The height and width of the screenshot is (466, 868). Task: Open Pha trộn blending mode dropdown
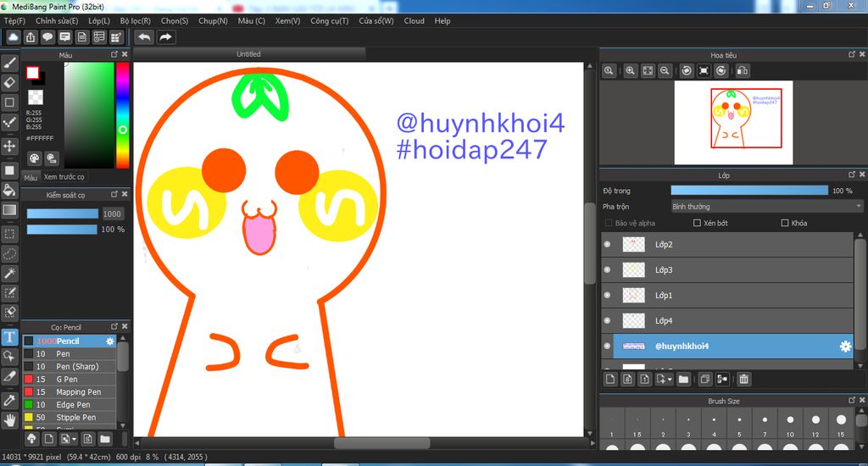pyautogui.click(x=766, y=207)
